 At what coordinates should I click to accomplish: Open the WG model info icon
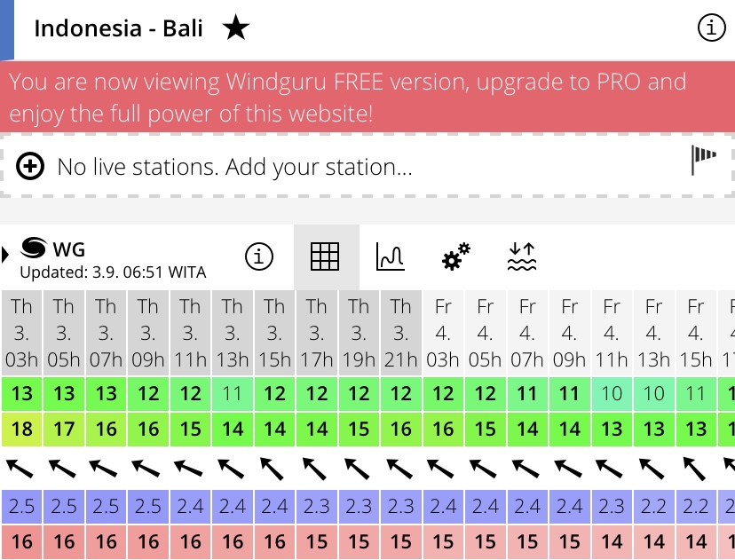pyautogui.click(x=259, y=256)
